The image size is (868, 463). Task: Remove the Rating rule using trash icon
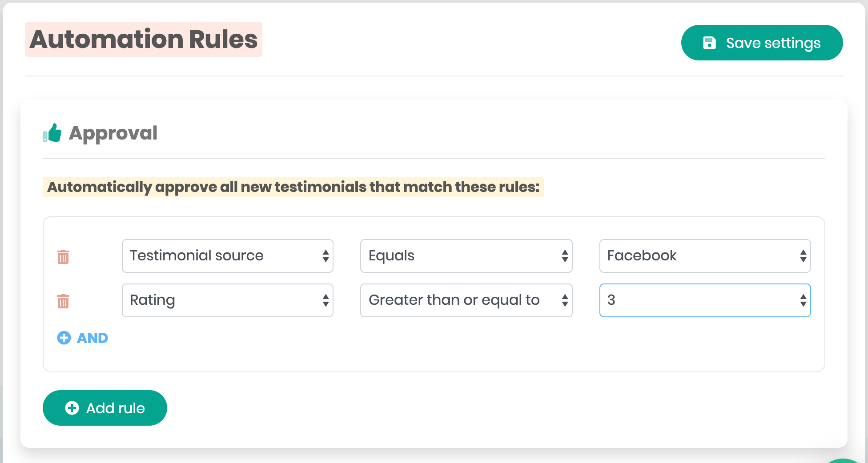(x=63, y=301)
